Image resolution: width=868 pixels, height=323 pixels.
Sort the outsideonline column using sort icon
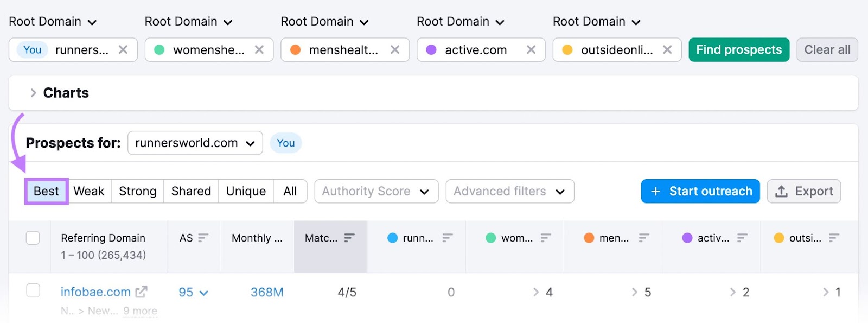tap(834, 238)
